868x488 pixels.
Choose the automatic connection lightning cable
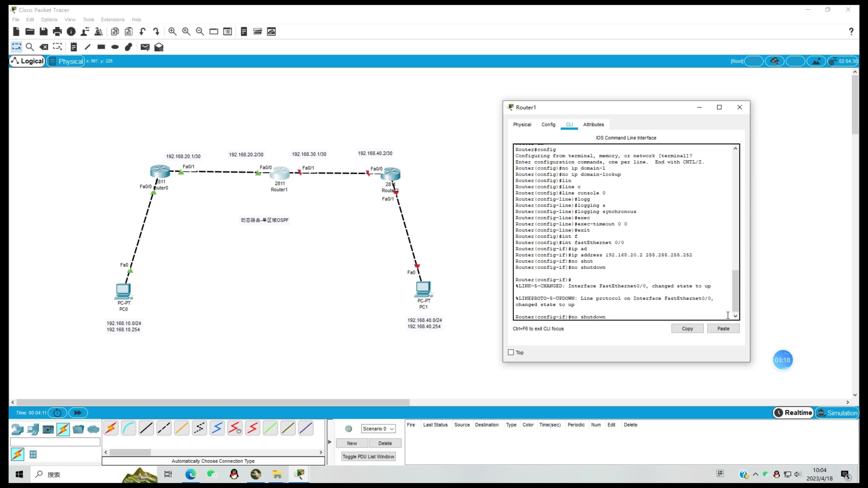pos(111,428)
